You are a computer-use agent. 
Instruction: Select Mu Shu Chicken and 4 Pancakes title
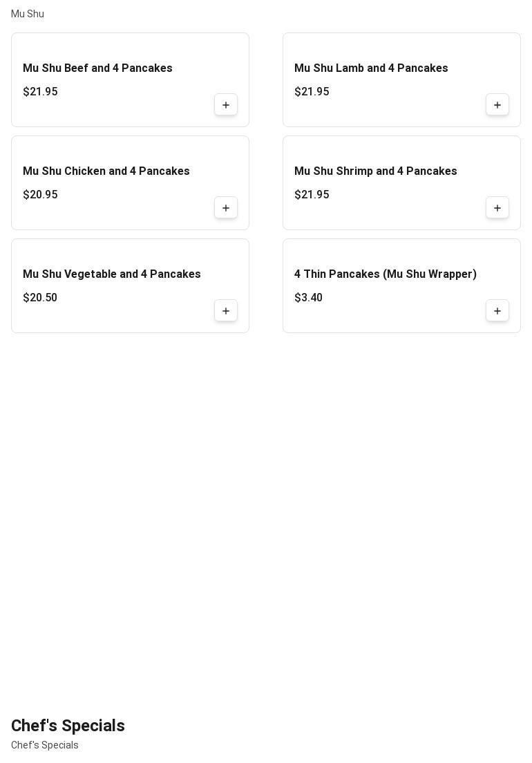tap(106, 171)
